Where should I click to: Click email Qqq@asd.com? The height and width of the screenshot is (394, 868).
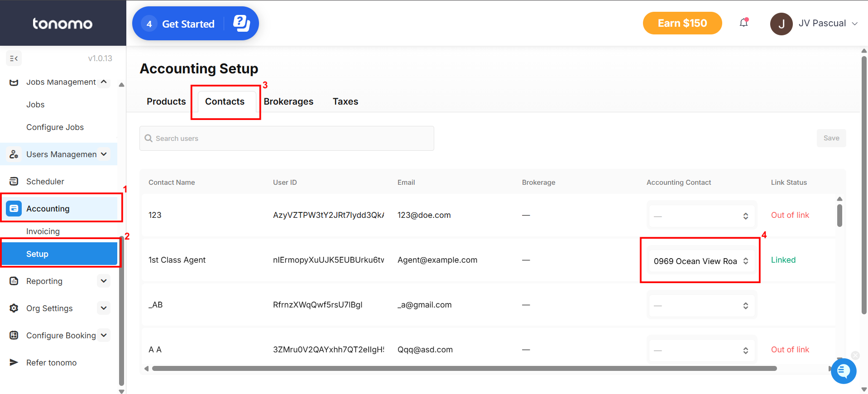(x=425, y=350)
